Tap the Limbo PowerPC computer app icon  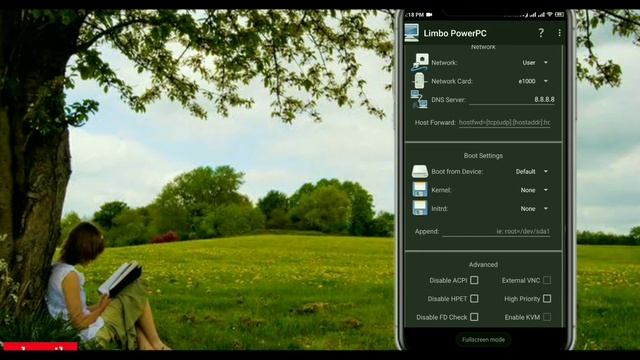point(411,33)
